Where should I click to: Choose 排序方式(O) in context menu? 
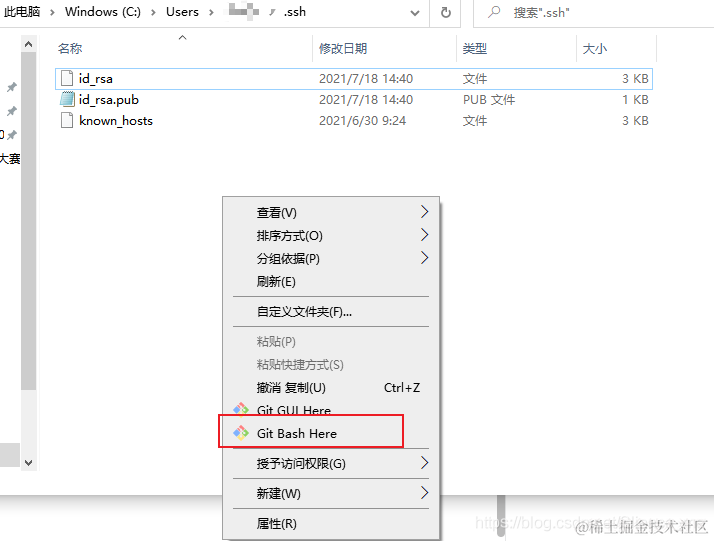331,236
